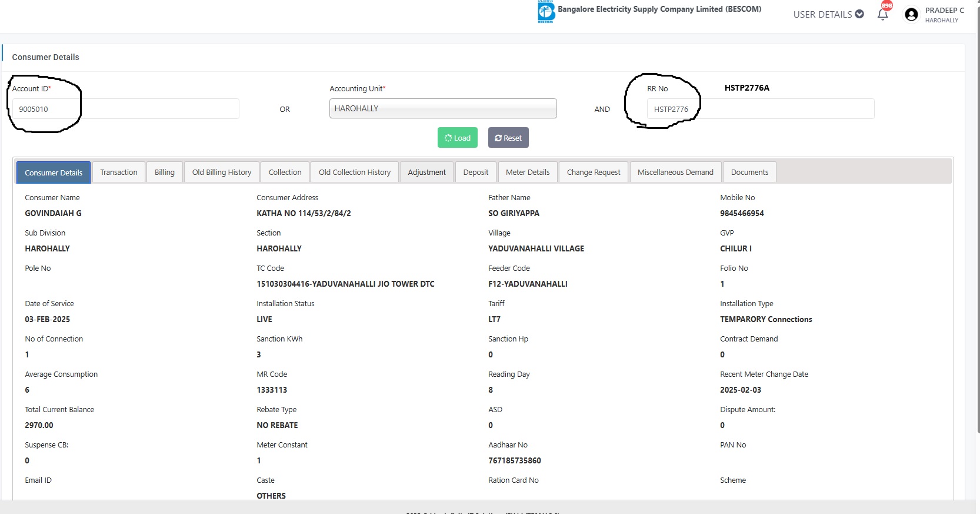Open the Accounting Unit HAROHALLY dropdown
The image size is (980, 514).
tap(443, 108)
